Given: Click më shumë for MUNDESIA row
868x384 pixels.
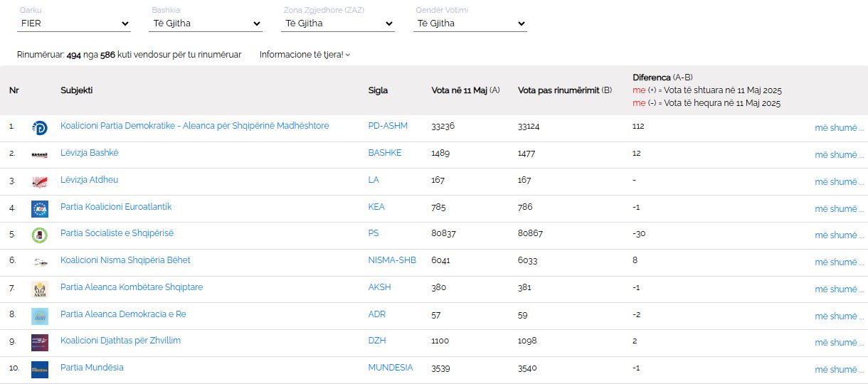Looking at the screenshot, I should (x=840, y=370).
